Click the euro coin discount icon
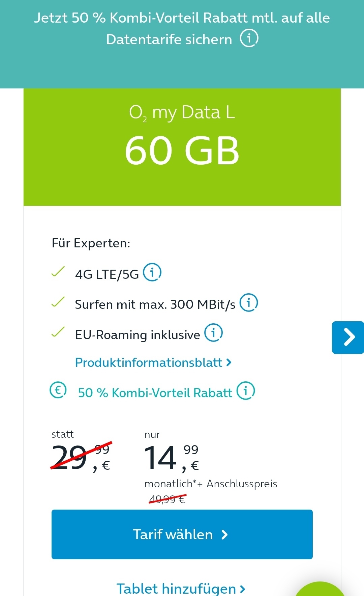 pyautogui.click(x=58, y=390)
